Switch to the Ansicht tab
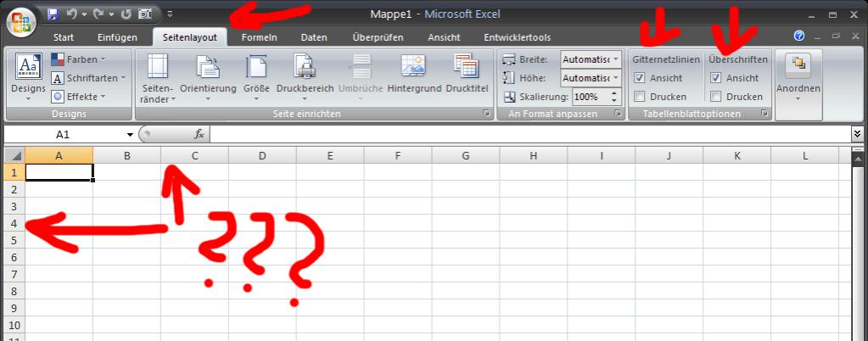 click(444, 37)
